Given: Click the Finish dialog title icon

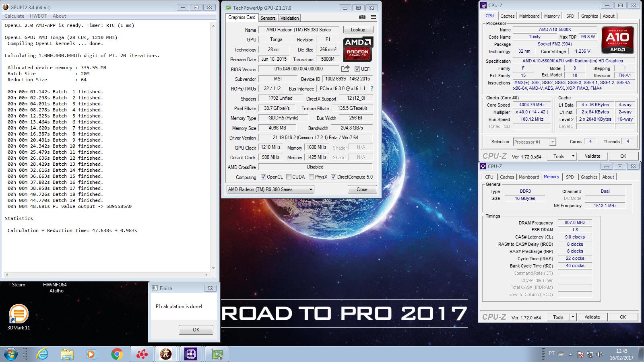Looking at the screenshot, I should [155, 288].
